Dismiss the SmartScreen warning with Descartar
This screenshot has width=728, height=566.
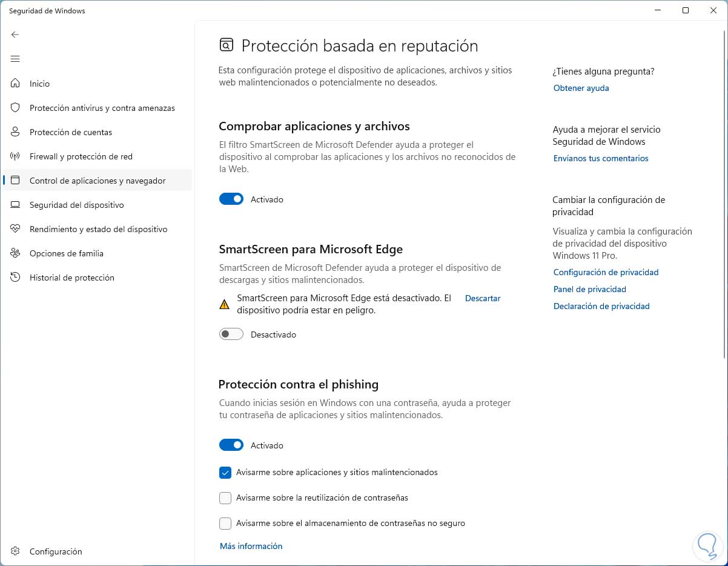483,298
